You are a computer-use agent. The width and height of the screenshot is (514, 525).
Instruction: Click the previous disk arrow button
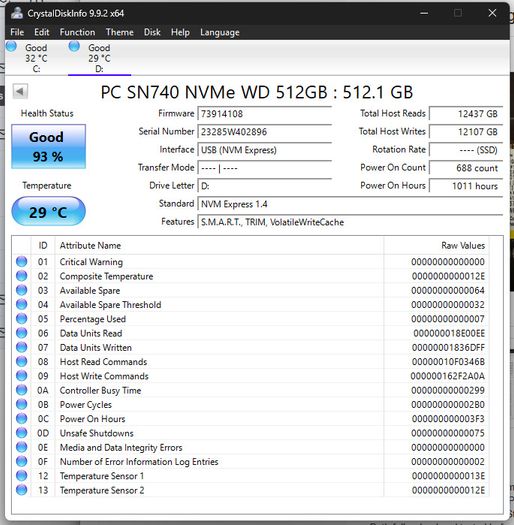click(20, 91)
